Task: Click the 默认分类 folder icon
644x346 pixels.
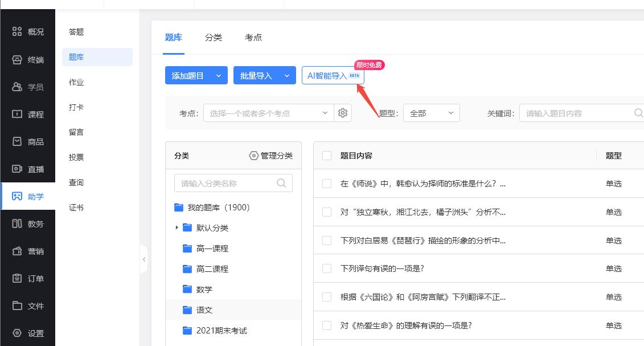Action: tap(187, 227)
